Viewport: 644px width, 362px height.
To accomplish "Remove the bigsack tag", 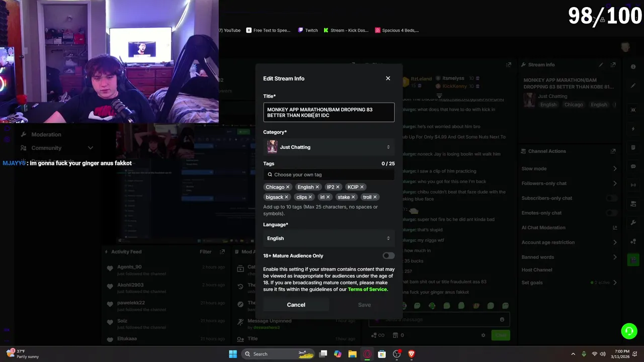I will point(286,197).
